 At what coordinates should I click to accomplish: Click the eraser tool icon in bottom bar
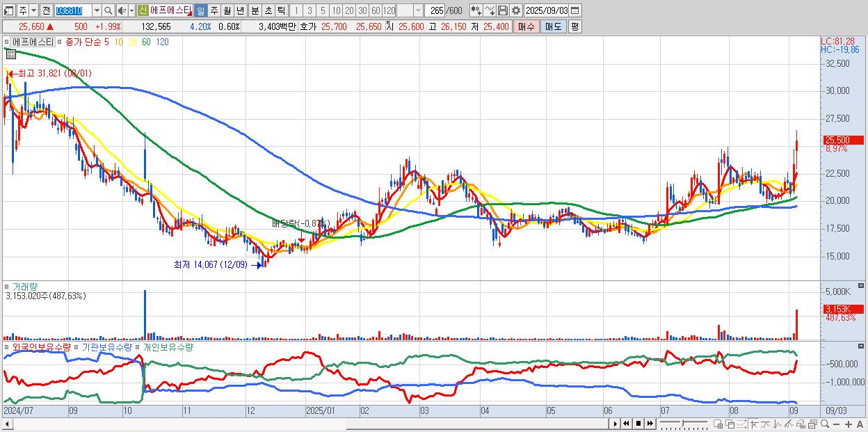(x=801, y=424)
